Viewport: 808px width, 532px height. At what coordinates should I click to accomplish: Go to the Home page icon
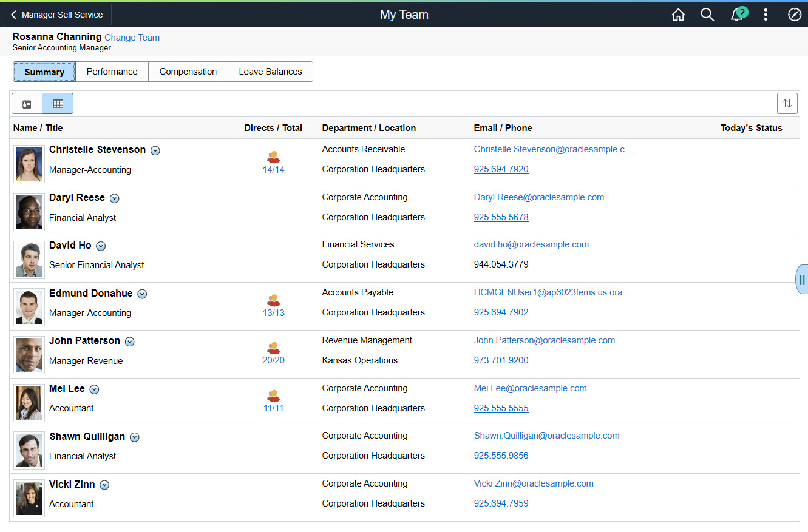pyautogui.click(x=678, y=15)
